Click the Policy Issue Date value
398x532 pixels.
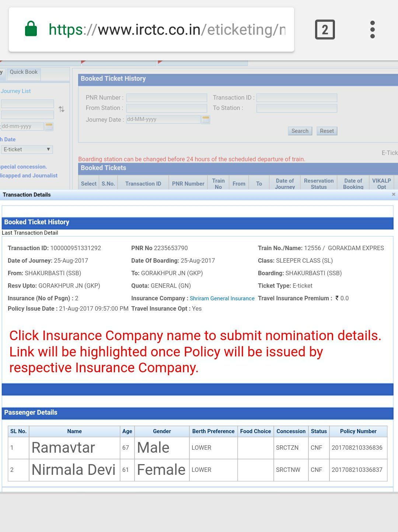(x=94, y=309)
